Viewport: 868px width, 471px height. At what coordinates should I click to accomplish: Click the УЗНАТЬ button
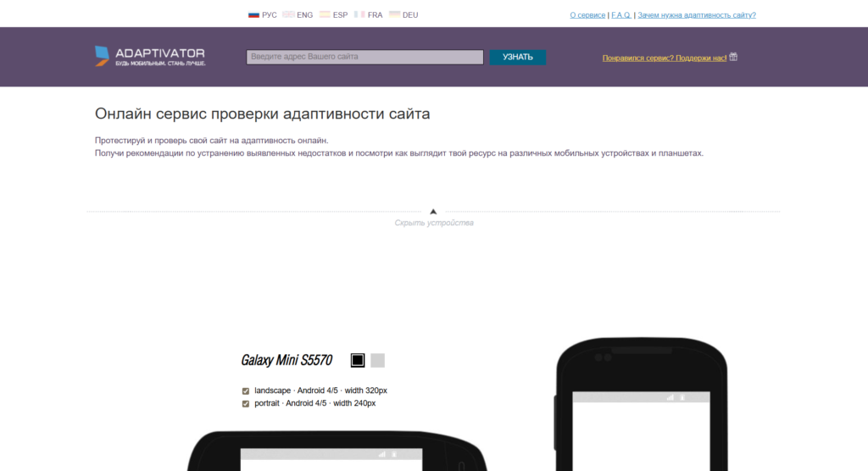click(x=518, y=57)
